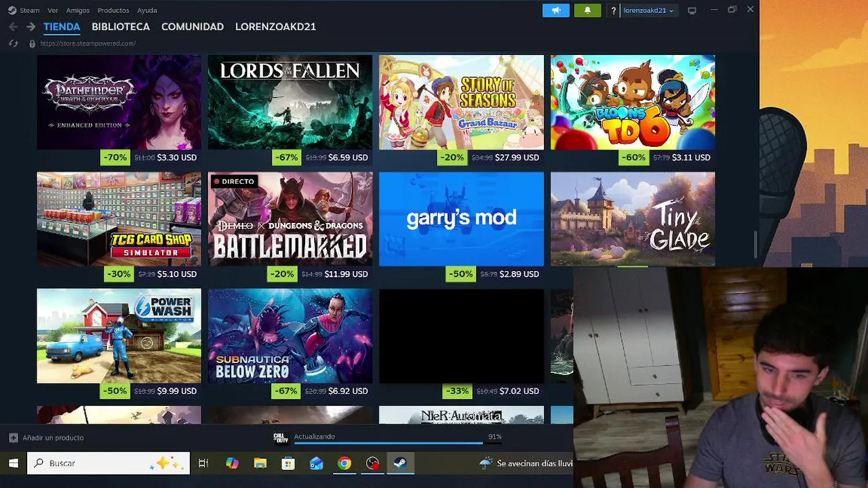The width and height of the screenshot is (868, 488).
Task: Click the Añadir un producto link
Action: point(53,438)
